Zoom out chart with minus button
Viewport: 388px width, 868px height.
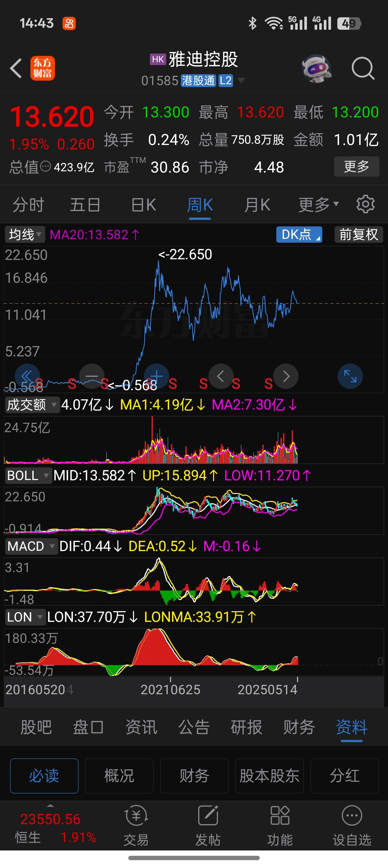pyautogui.click(x=92, y=376)
